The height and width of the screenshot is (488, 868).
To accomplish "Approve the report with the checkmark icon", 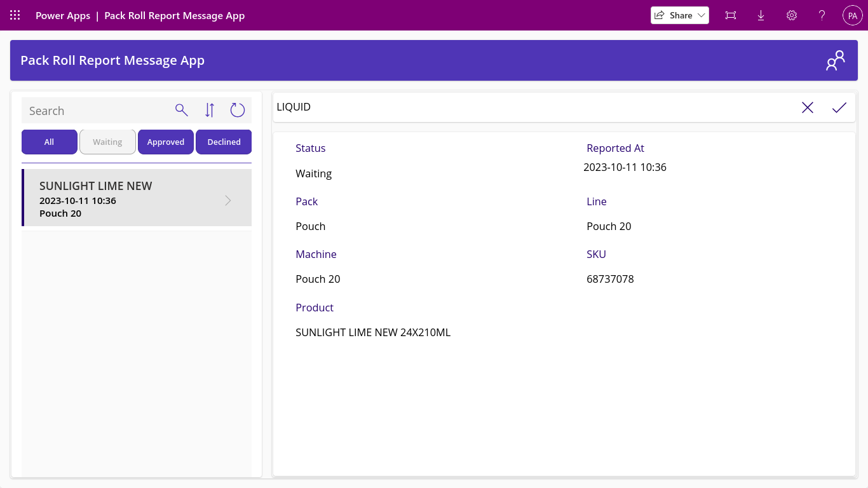I will [839, 107].
